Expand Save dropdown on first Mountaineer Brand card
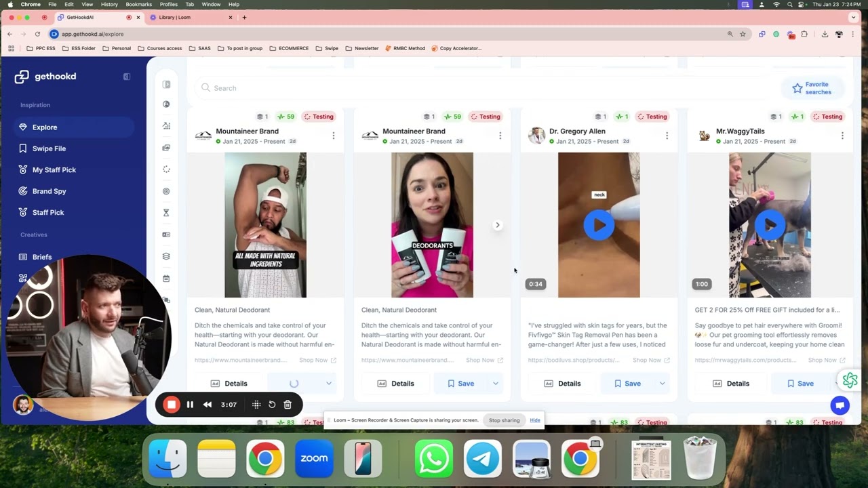 [x=329, y=384]
